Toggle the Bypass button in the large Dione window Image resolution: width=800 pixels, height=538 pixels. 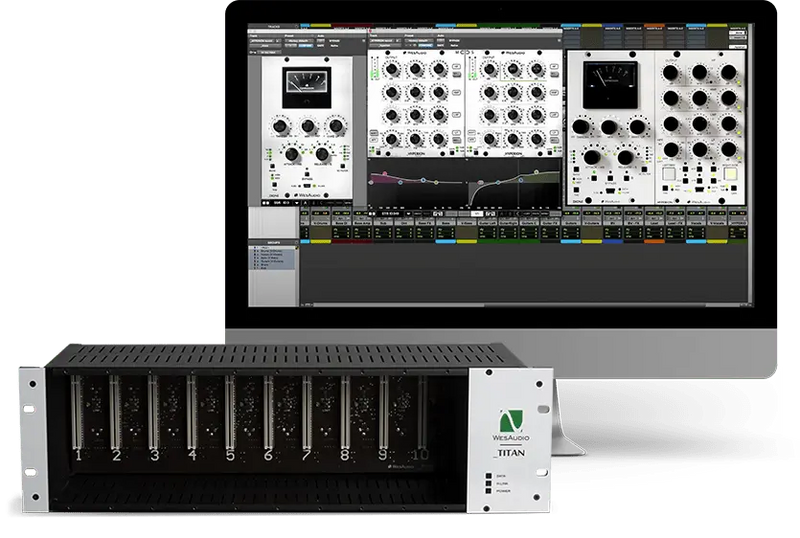(x=610, y=178)
